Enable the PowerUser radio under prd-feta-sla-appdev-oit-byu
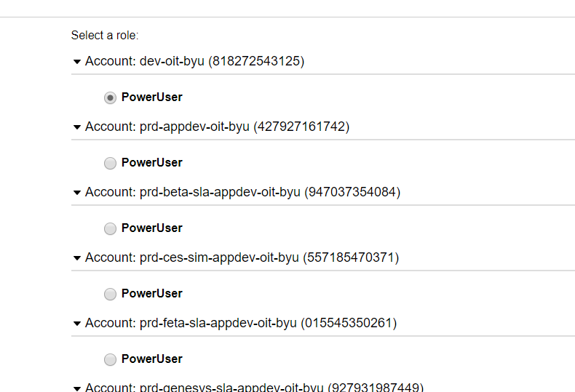575x392 pixels. coord(110,359)
